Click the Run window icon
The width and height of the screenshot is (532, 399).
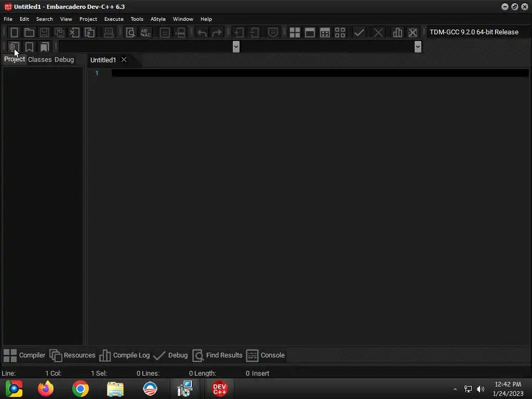point(310,33)
